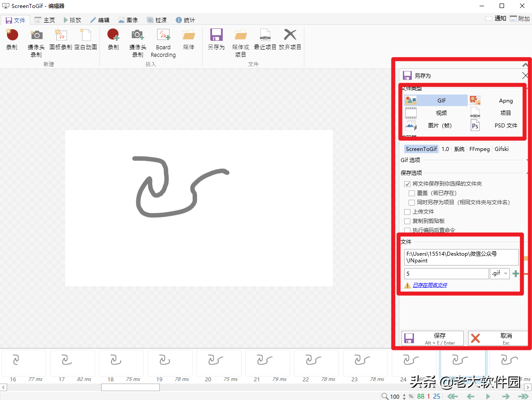Image resolution: width=532 pixels, height=400 pixels.
Task: Expand the Gif 选项 section
Action: 528,160
